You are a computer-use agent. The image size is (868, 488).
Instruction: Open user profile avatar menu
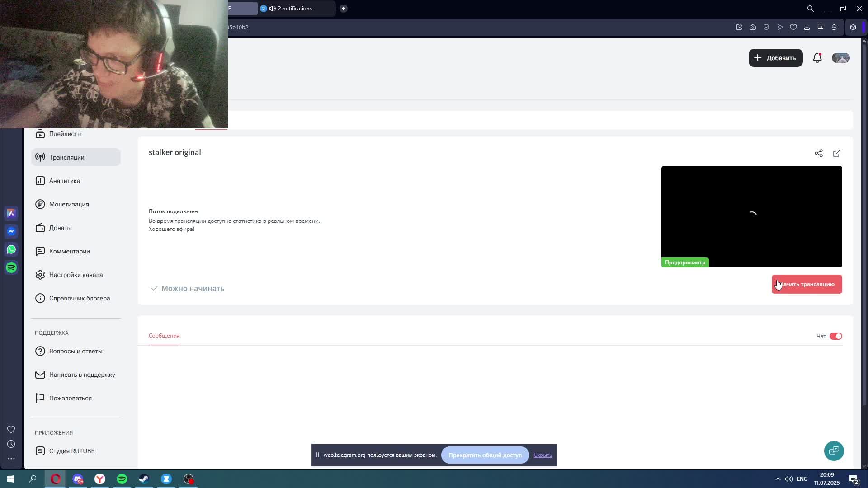pyautogui.click(x=840, y=58)
